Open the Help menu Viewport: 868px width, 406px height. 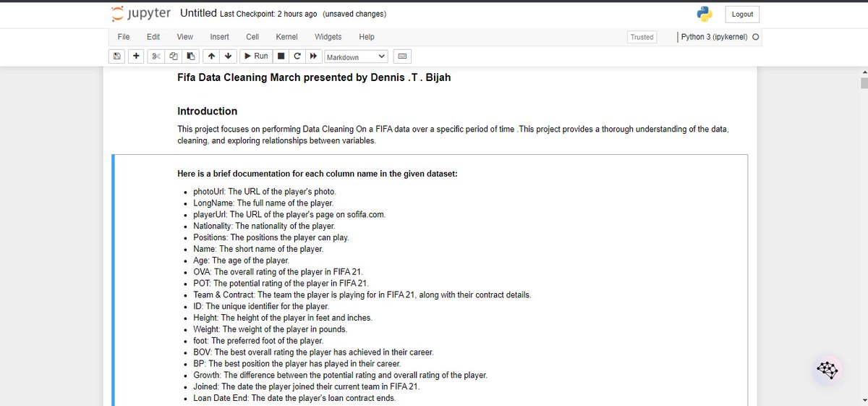[x=367, y=37]
